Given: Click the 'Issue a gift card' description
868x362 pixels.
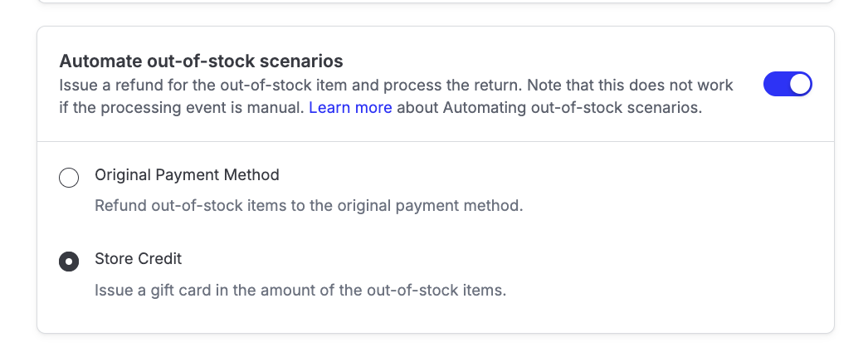Looking at the screenshot, I should coord(300,291).
